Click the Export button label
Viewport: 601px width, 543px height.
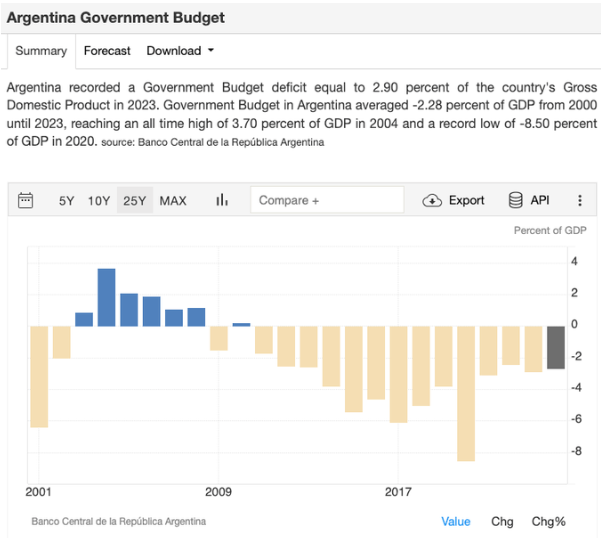click(x=466, y=200)
